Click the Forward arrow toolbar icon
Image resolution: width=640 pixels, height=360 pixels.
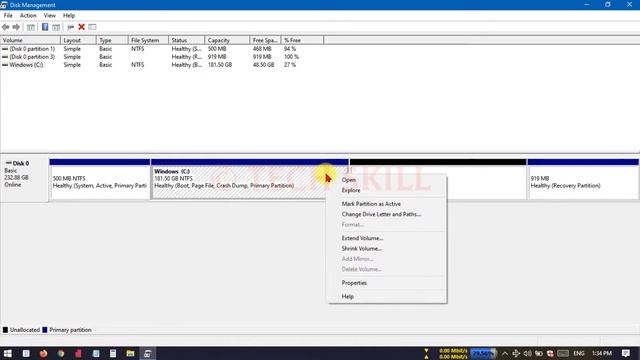16,27
